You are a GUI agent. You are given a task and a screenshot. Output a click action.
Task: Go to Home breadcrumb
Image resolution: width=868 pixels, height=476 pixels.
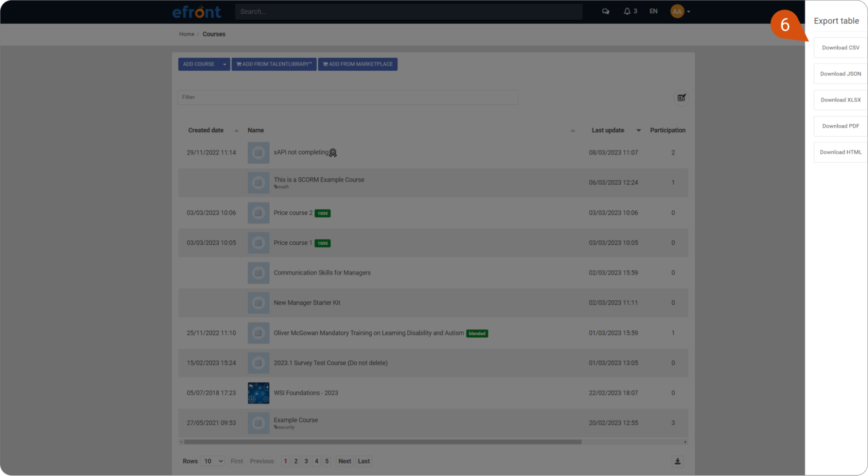pos(187,34)
